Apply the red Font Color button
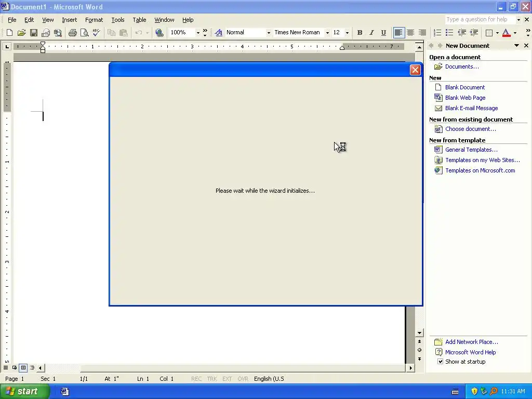532x399 pixels. coord(506,33)
